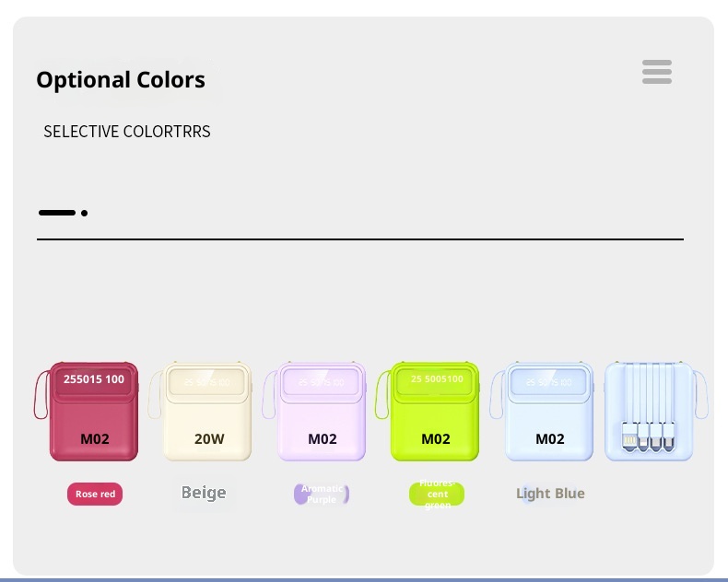Click the Rose red color label

coord(95,495)
